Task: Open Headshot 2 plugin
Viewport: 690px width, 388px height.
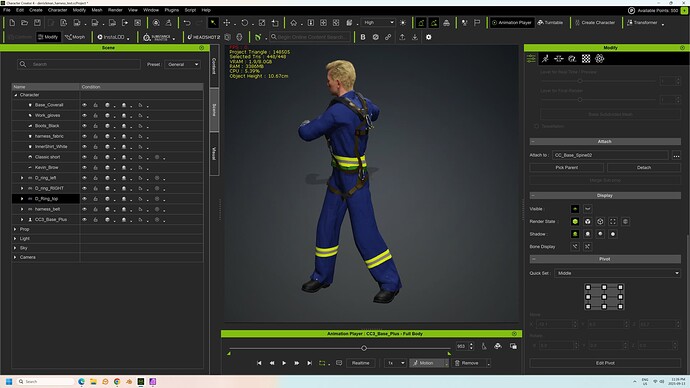Action: pyautogui.click(x=203, y=37)
